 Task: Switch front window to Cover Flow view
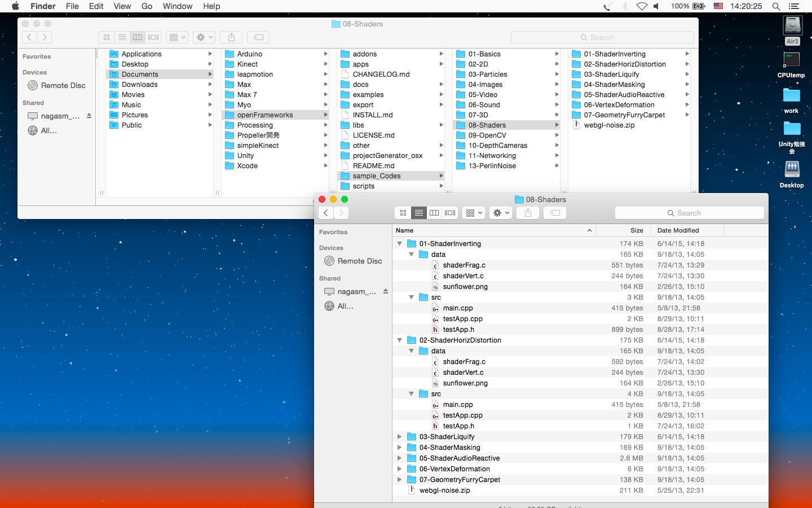(x=450, y=213)
